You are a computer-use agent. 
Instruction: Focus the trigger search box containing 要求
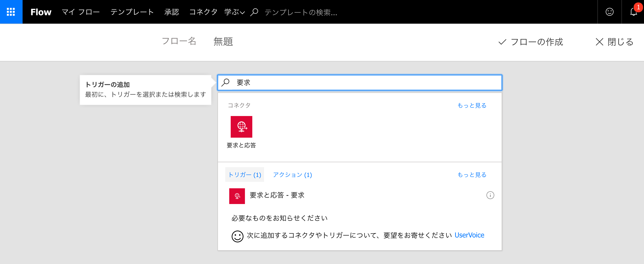point(360,82)
